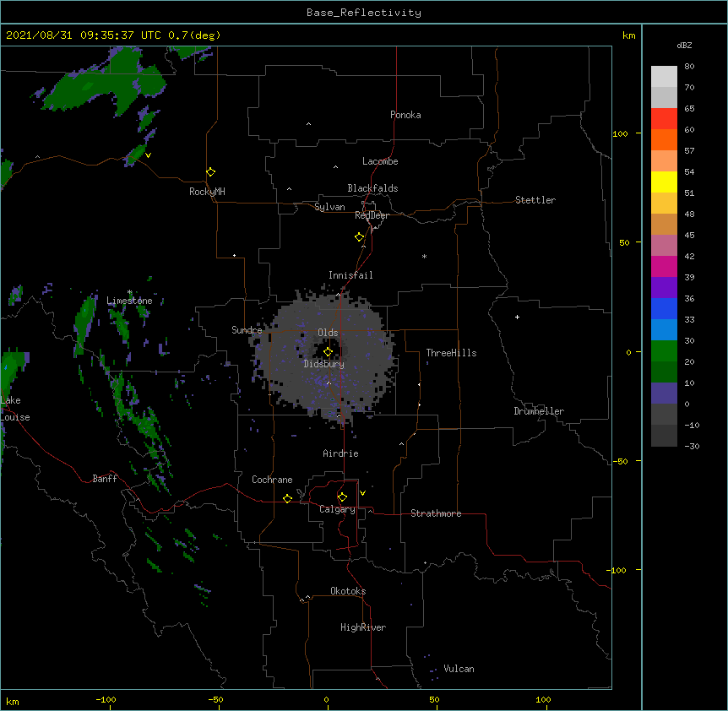Pick the light gray 80 dBZ legend swatch
The width and height of the screenshot is (728, 711).
coord(664,77)
